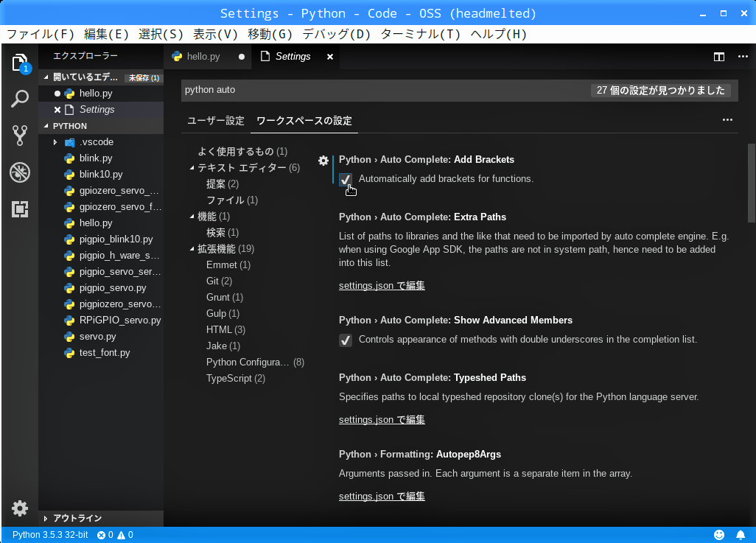Open editor tab more actions menu

coord(743,57)
